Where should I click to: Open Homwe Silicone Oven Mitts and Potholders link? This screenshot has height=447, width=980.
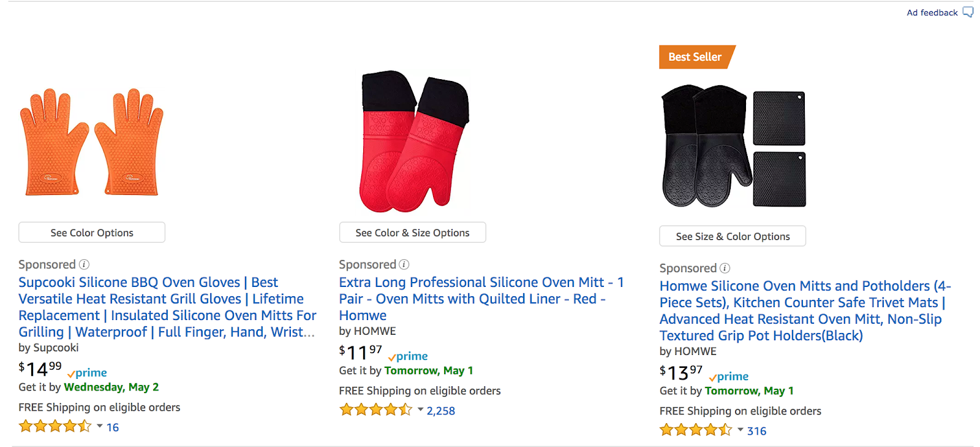(805, 311)
